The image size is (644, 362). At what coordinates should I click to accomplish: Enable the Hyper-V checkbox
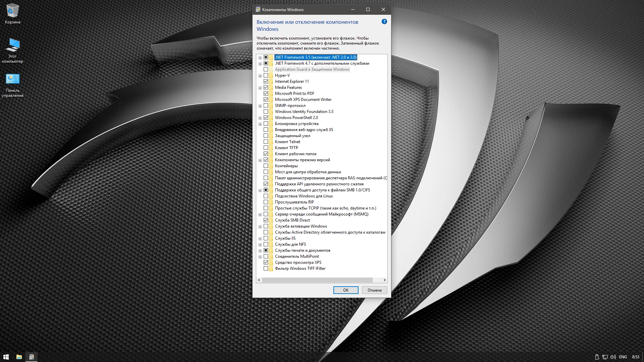point(266,75)
